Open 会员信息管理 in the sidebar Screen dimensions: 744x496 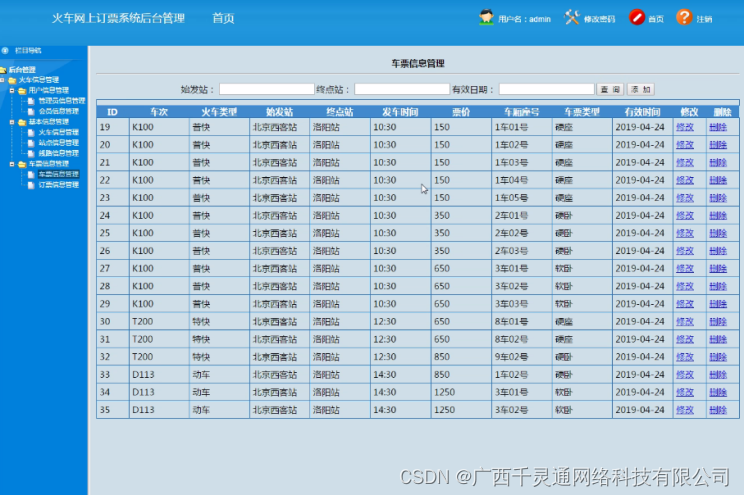coord(58,111)
